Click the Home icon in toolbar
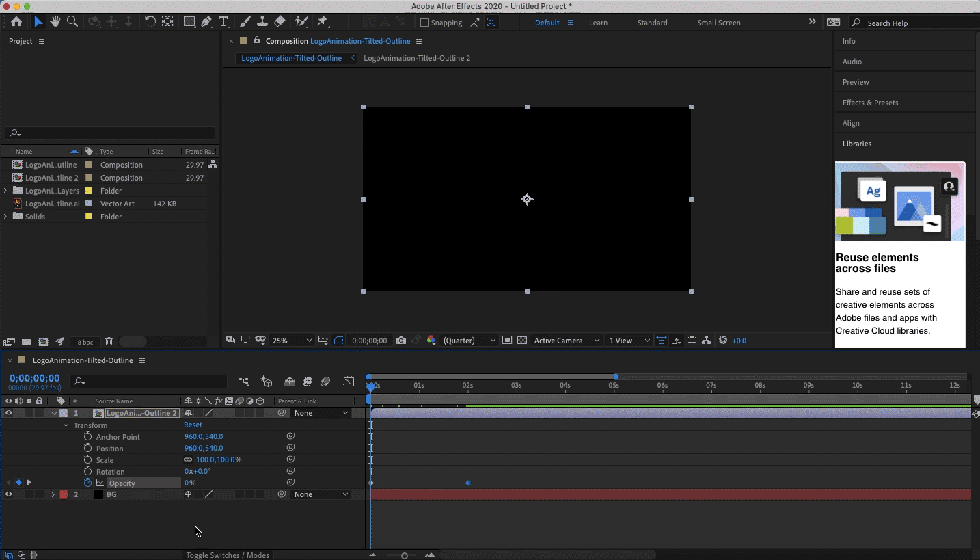The image size is (980, 560). click(x=16, y=22)
